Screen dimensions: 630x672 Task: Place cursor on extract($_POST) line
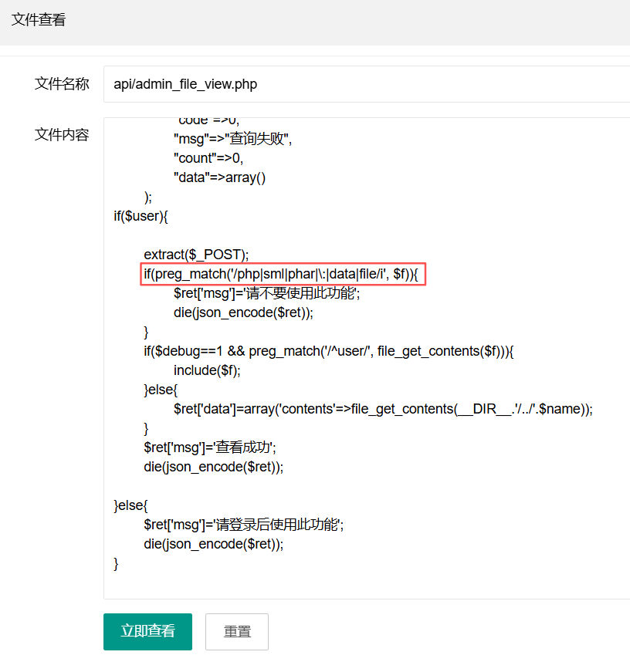click(196, 255)
